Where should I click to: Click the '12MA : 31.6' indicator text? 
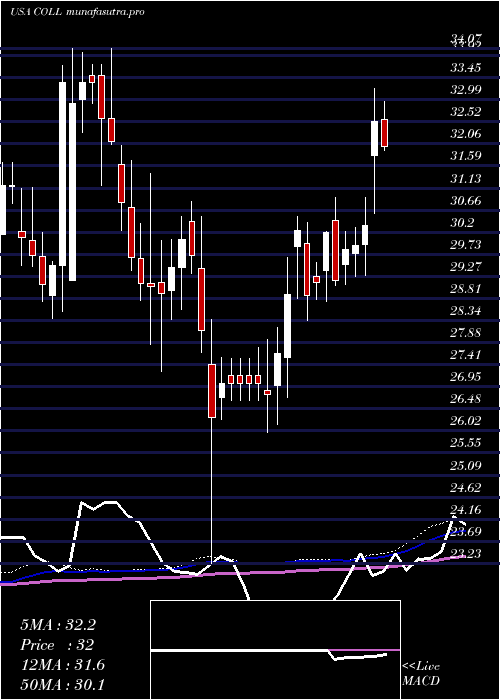point(62,665)
